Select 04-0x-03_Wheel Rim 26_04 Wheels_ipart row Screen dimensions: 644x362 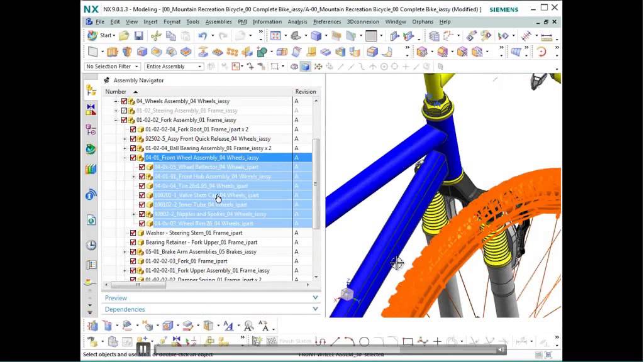click(204, 224)
